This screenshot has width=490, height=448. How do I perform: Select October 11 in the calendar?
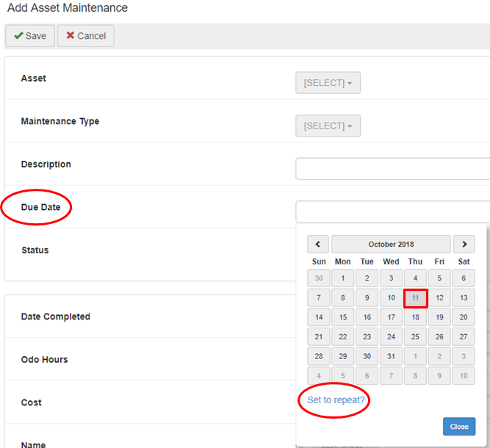415,298
